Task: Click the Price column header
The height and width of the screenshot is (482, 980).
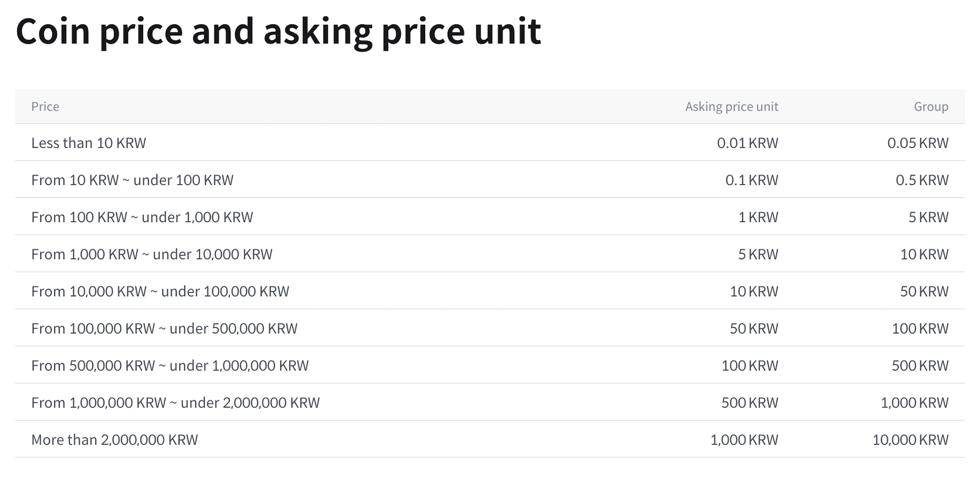Action: [x=45, y=107]
